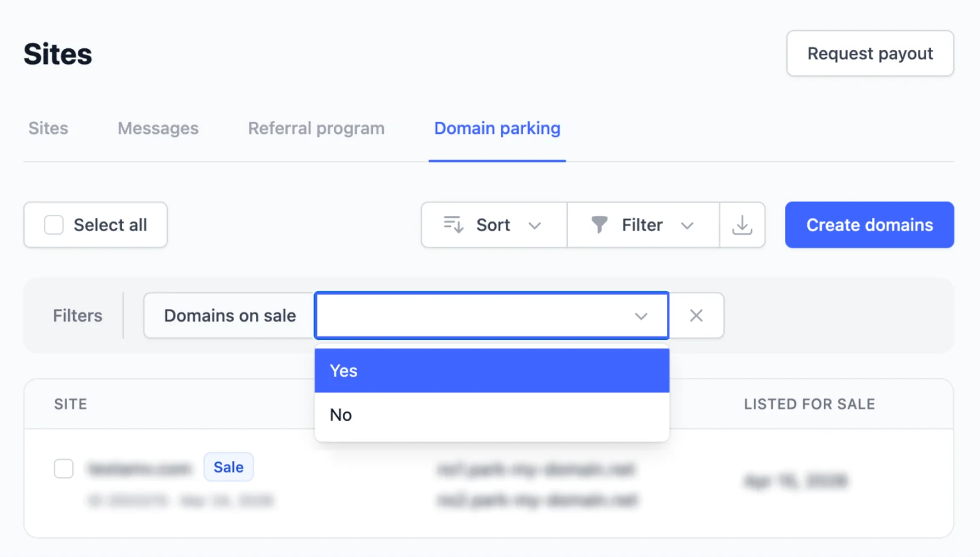Screen dimensions: 980x557
Task: Choose No in the dropdown list
Action: pyautogui.click(x=491, y=415)
